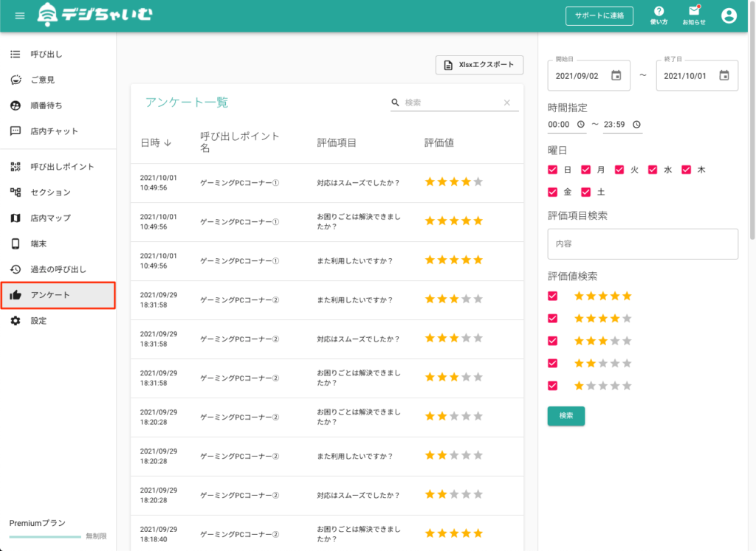Click the 端末 device icon
Screen dimensions: 756x551
tap(16, 243)
